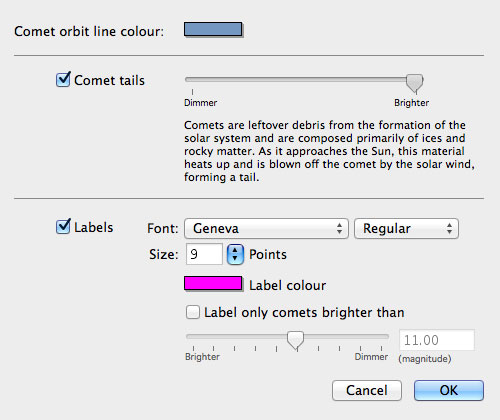The height and width of the screenshot is (420, 500).
Task: Open the comet orbit line colour swatch
Action: (x=213, y=29)
